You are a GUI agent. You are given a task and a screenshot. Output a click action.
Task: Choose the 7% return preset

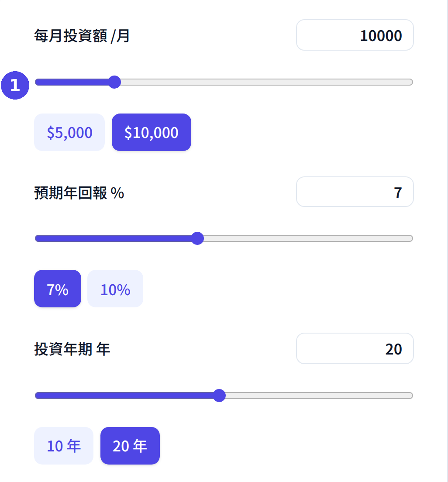[x=58, y=288]
